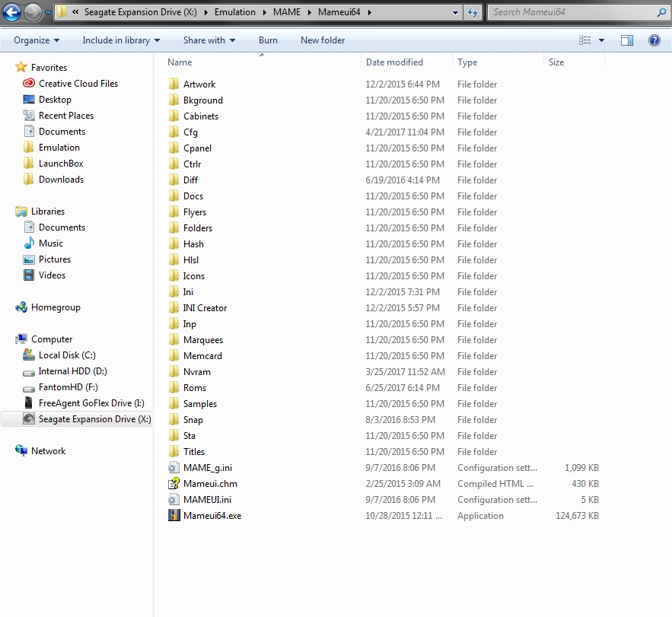Select the Nvram folder
The width and height of the screenshot is (672, 617).
196,371
